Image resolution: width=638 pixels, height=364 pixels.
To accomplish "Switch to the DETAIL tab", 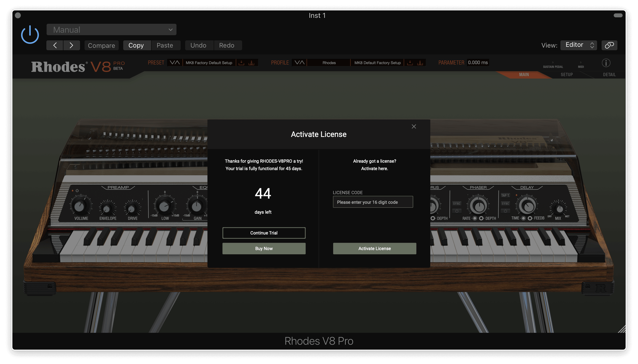I will [609, 75].
